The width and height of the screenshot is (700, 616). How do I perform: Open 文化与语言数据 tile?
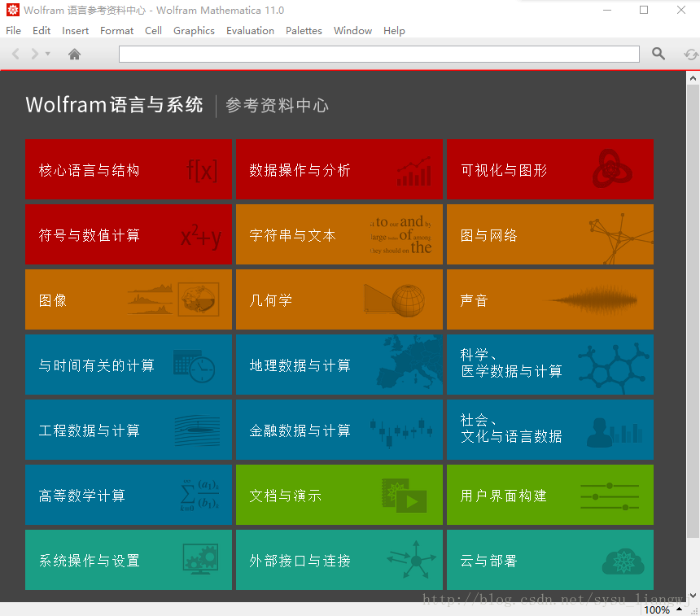550,430
